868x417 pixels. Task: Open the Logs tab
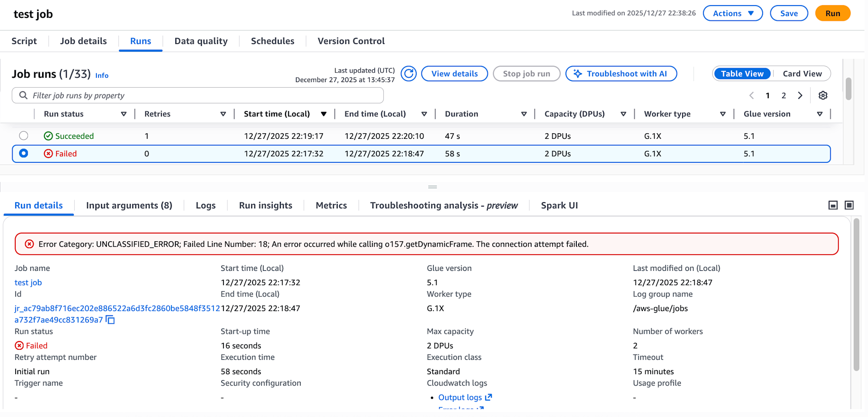[x=205, y=206]
